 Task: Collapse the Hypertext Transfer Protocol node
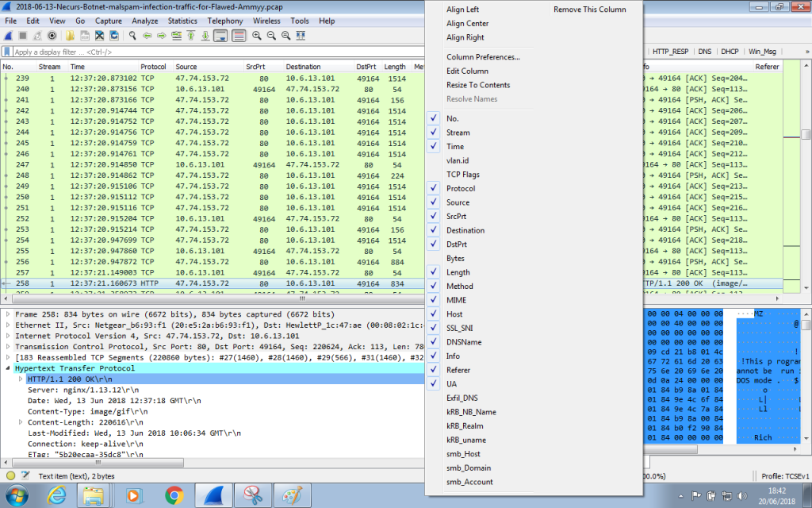[8, 368]
